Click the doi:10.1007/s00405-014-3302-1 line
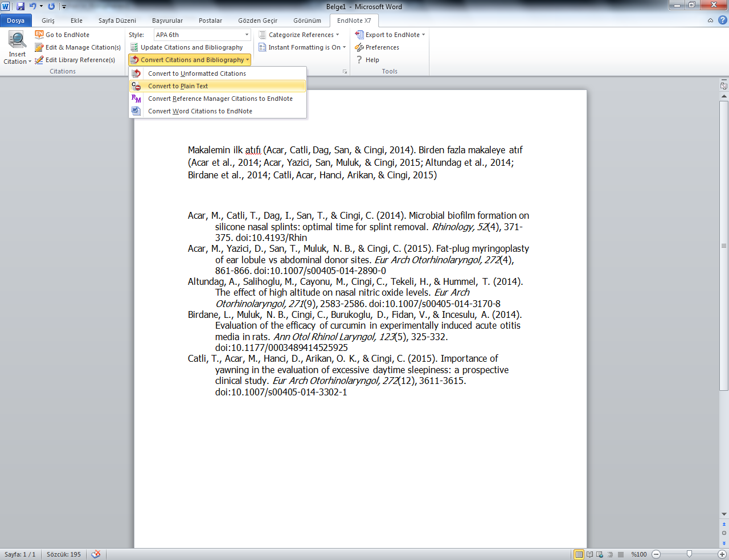 (281, 392)
